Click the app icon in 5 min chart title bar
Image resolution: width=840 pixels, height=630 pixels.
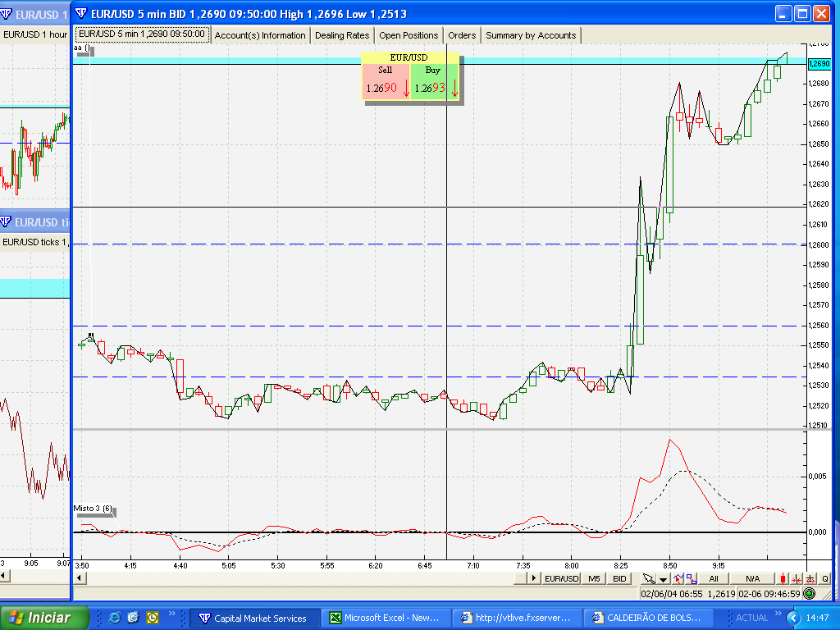click(x=81, y=13)
